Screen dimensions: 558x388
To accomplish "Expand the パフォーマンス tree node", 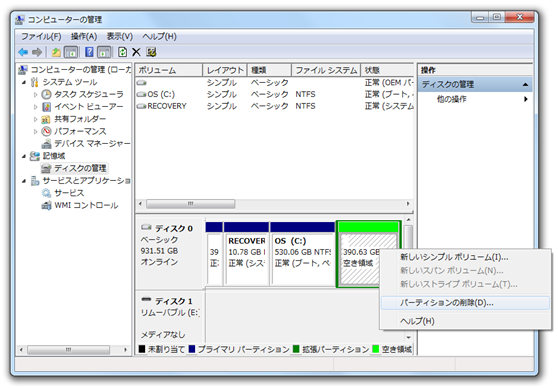I will point(35,131).
